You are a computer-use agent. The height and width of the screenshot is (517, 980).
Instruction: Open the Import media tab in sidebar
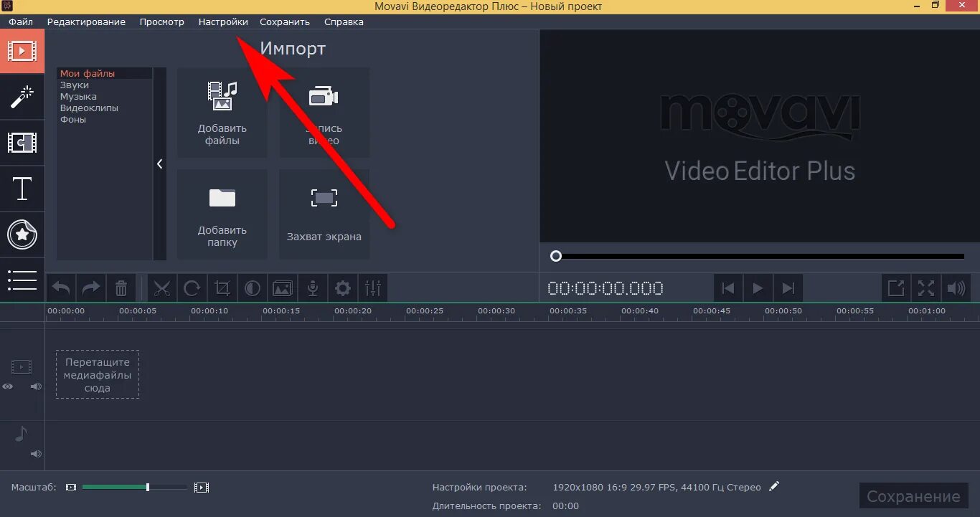(x=22, y=52)
